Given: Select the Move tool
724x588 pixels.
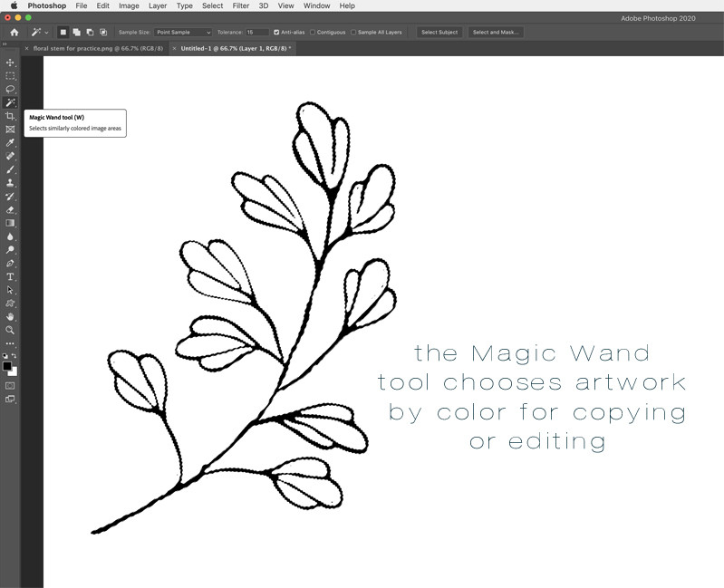Looking at the screenshot, I should [10, 63].
